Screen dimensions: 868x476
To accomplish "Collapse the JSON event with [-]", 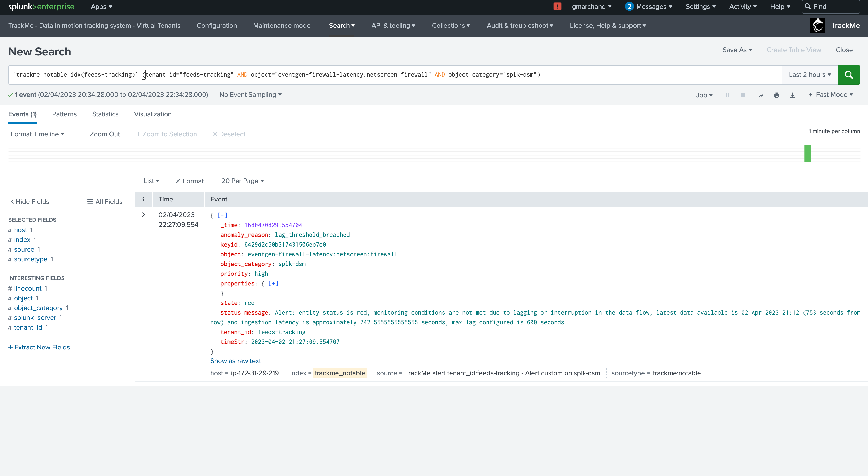I will pyautogui.click(x=222, y=215).
